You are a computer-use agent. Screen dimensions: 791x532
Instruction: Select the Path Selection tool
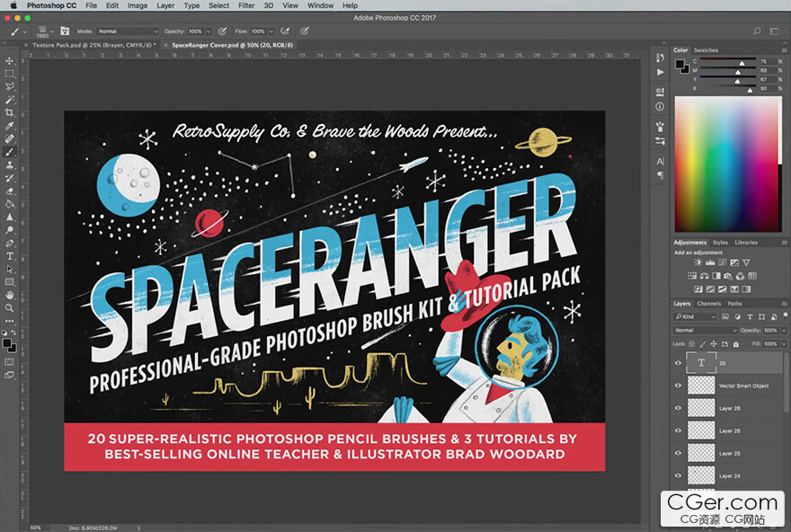[10, 270]
